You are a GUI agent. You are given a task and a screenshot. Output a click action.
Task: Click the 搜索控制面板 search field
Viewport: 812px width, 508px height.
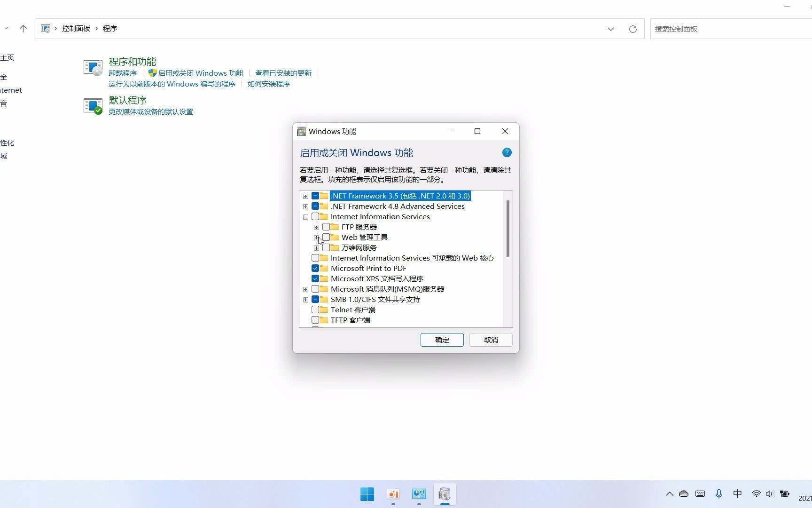pos(731,29)
